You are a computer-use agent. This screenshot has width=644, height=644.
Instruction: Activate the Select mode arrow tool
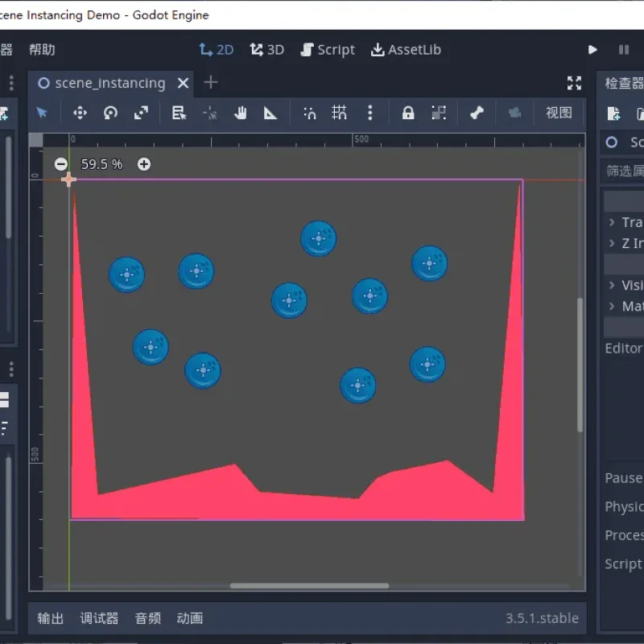[x=42, y=113]
